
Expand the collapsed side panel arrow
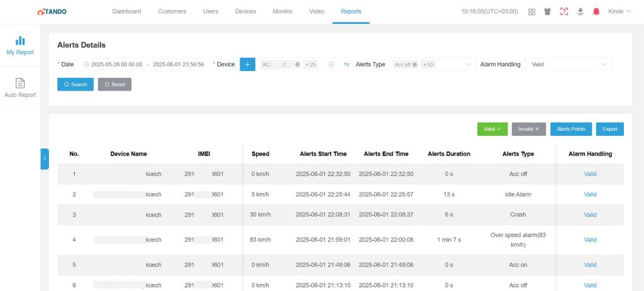[x=45, y=159]
